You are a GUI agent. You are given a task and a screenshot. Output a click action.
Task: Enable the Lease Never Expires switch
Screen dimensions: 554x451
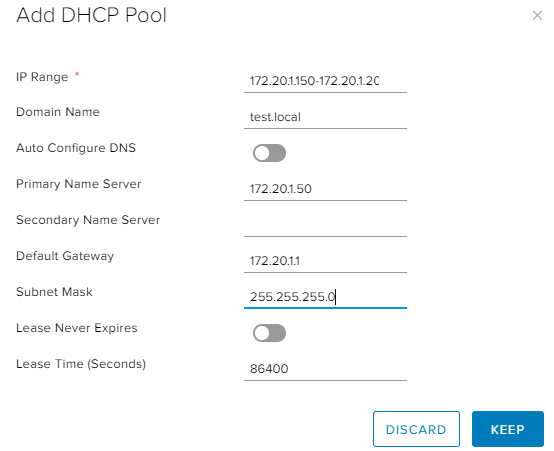[269, 333]
